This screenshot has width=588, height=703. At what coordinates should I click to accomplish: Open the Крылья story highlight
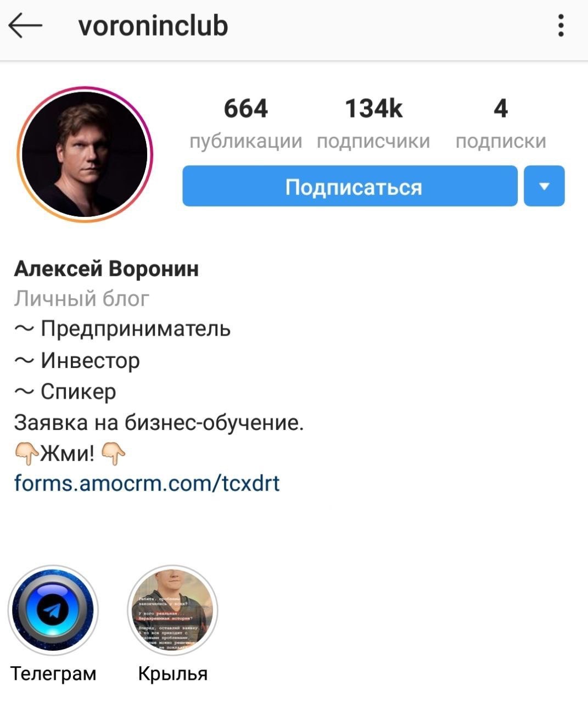(x=172, y=610)
